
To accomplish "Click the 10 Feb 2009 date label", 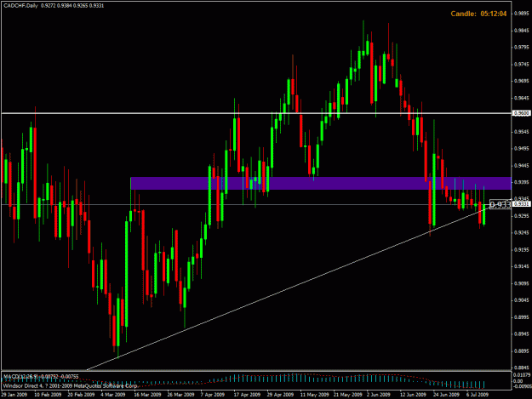I will (49, 394).
